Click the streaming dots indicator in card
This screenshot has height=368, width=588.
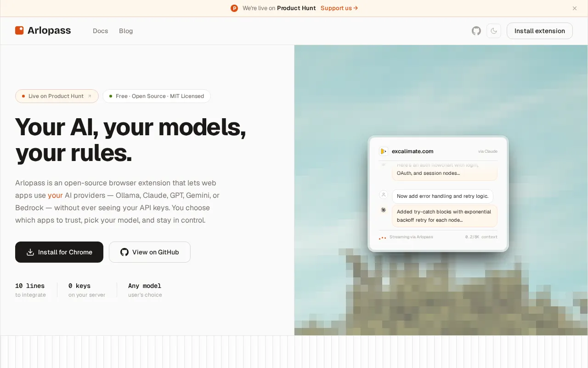click(x=382, y=238)
